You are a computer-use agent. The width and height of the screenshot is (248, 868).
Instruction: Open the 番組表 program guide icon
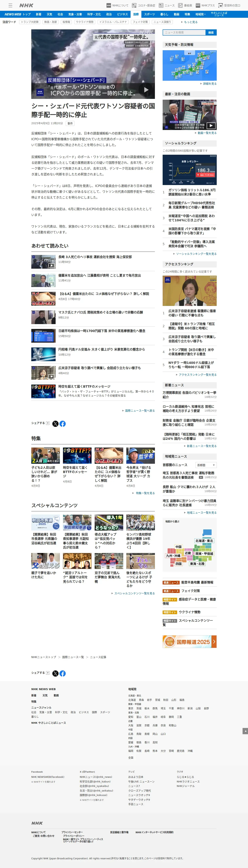pos(185,5)
